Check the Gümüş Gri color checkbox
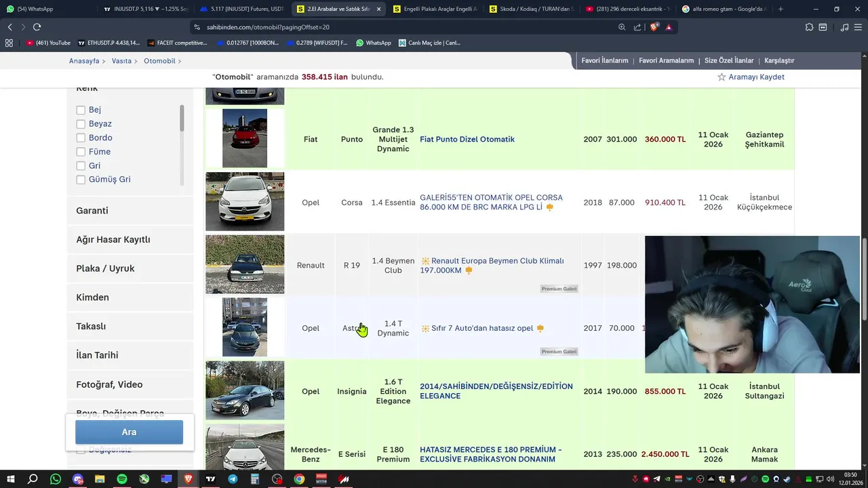The image size is (868, 488). point(81,180)
